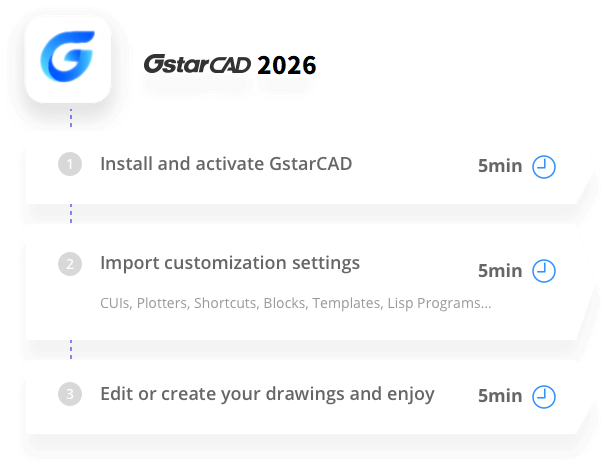Image resolution: width=610 pixels, height=469 pixels.
Task: Click the dotted connector between steps 2 and 3
Action: tap(70, 348)
